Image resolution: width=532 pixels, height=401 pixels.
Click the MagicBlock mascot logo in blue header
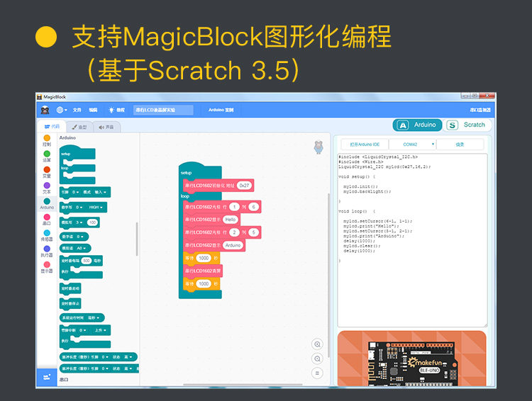[x=45, y=110]
